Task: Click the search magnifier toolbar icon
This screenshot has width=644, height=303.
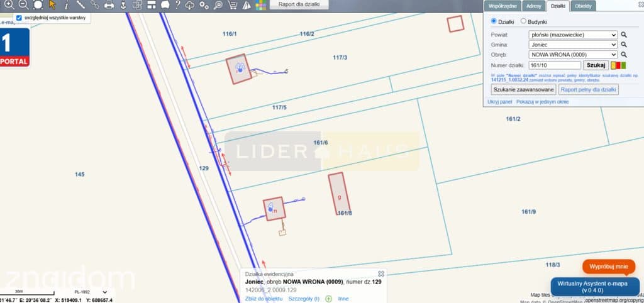Action: [218, 5]
